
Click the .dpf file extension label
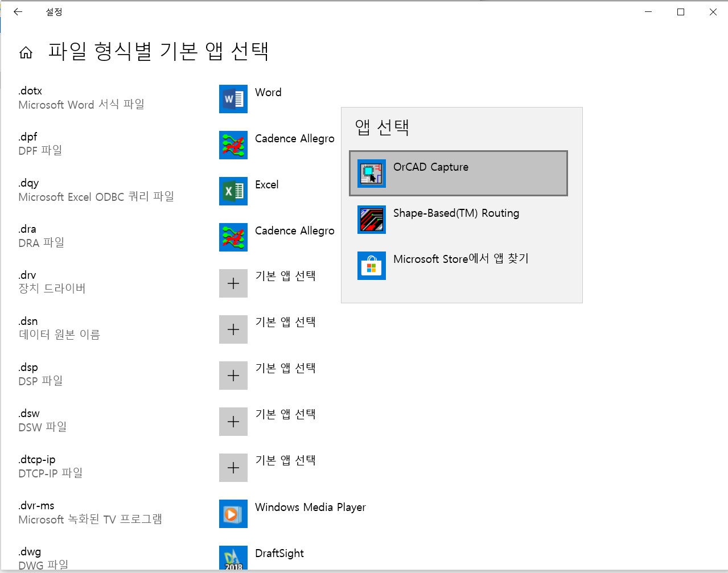pyautogui.click(x=28, y=137)
